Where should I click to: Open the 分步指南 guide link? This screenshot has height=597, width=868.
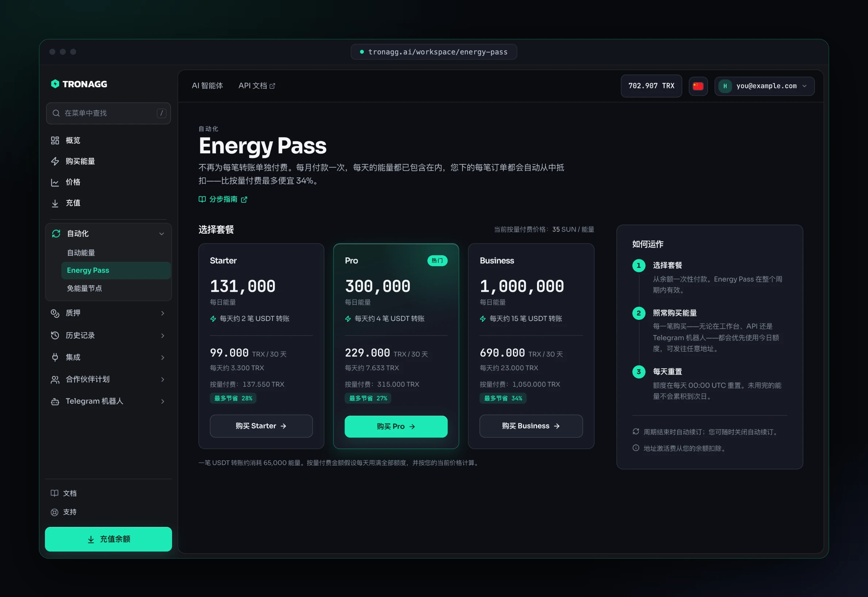coord(223,199)
